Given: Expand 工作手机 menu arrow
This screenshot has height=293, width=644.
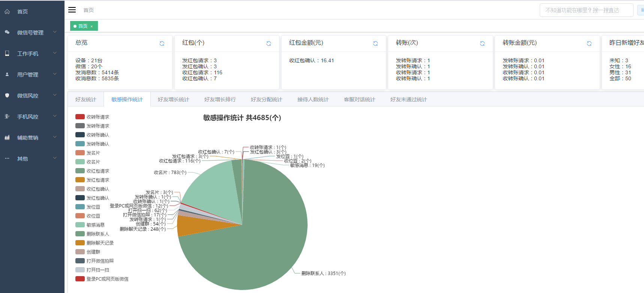Looking at the screenshot, I should pos(55,53).
